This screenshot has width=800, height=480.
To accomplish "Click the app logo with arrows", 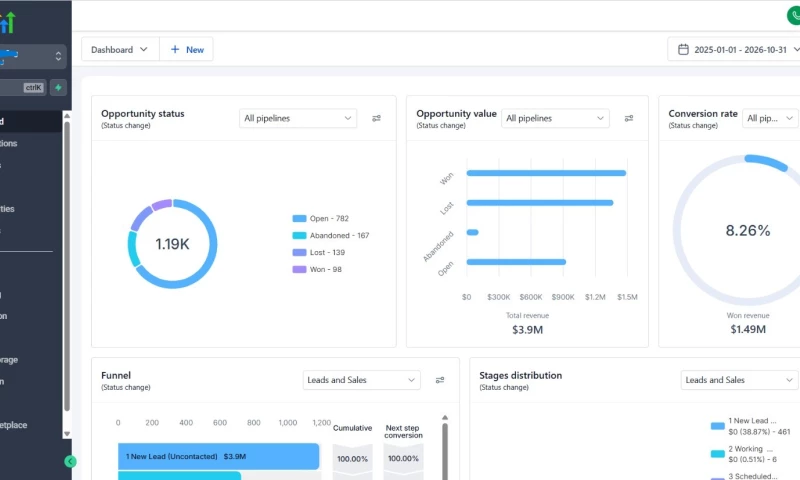I will click(8, 23).
